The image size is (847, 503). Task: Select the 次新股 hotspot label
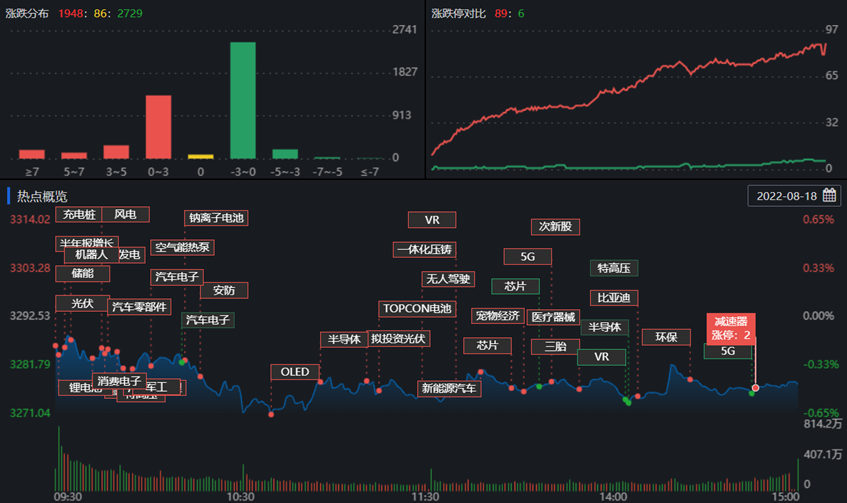coord(555,227)
